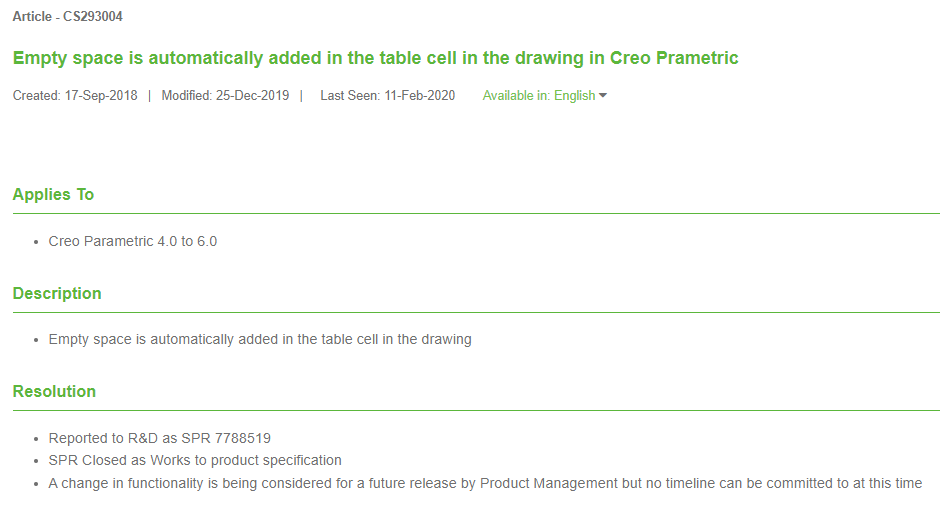Click the description bullet about table cell
The height and width of the screenshot is (508, 940).
[260, 339]
